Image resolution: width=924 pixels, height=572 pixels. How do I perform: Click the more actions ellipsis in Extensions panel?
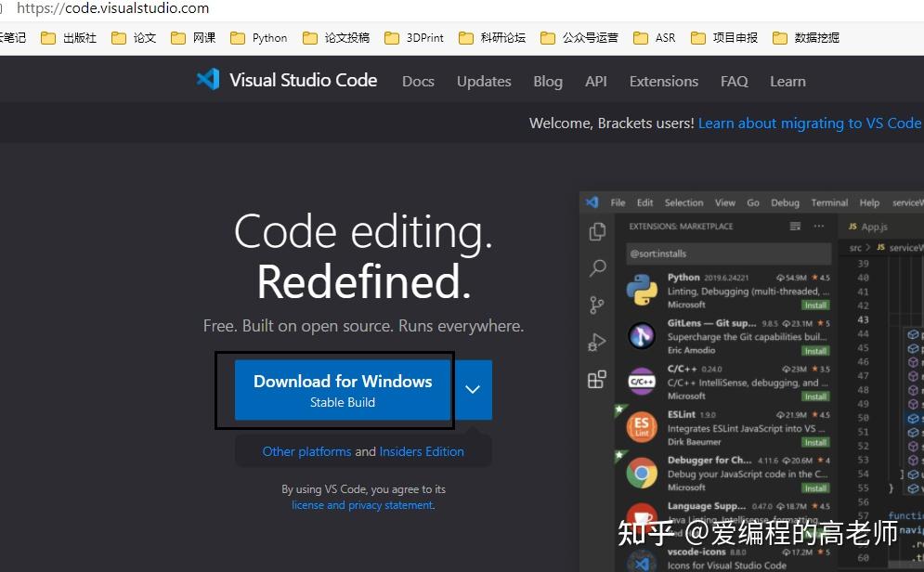pos(818,227)
